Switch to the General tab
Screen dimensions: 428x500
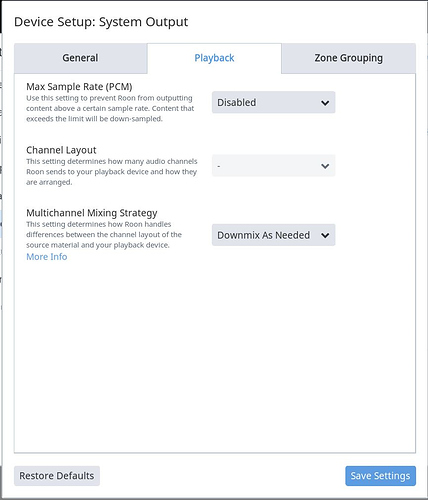(80, 58)
